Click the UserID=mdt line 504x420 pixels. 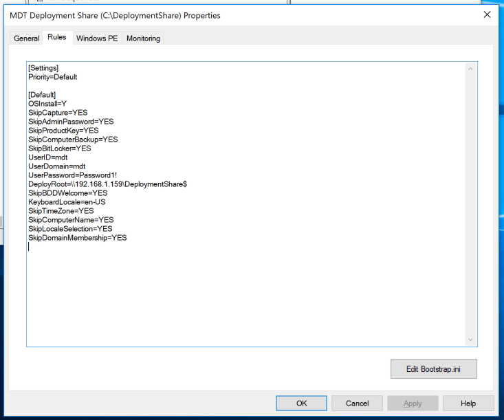[48, 157]
